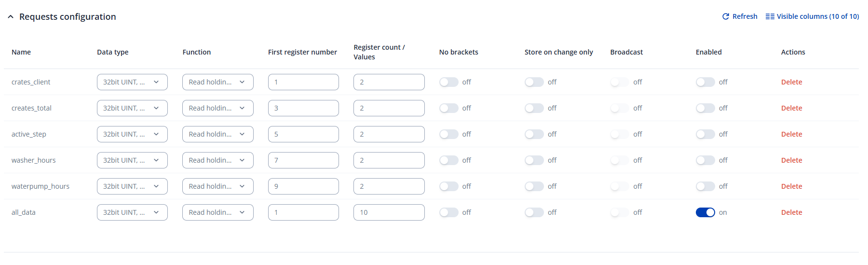868x265 pixels.
Task: Open Function dropdown for waterpump_hours
Action: (x=217, y=186)
